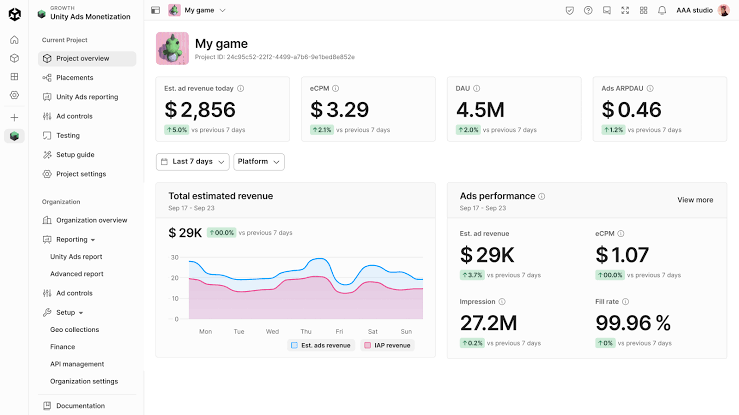This screenshot has height=415, width=739.
Task: Expand the My game project selector
Action: click(197, 10)
